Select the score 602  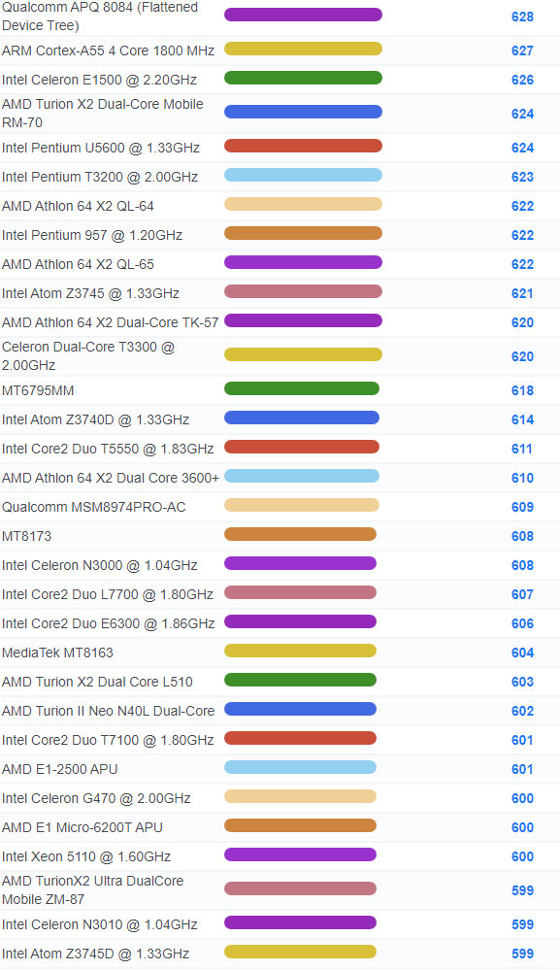point(522,711)
